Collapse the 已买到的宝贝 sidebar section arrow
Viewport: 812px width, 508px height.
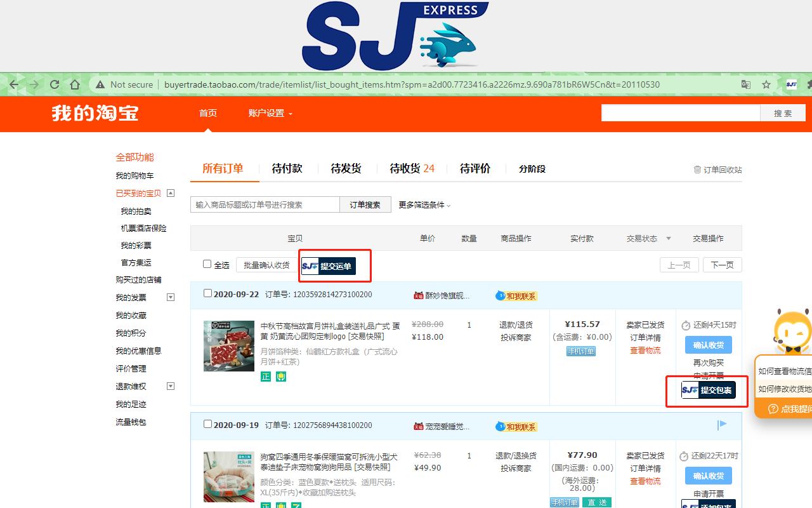170,193
